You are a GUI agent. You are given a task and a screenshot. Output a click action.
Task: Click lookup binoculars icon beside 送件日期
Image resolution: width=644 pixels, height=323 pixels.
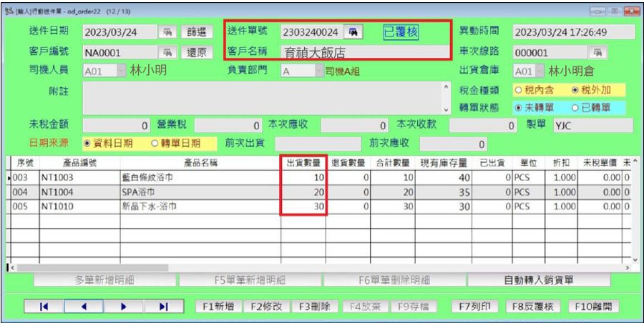pyautogui.click(x=167, y=32)
